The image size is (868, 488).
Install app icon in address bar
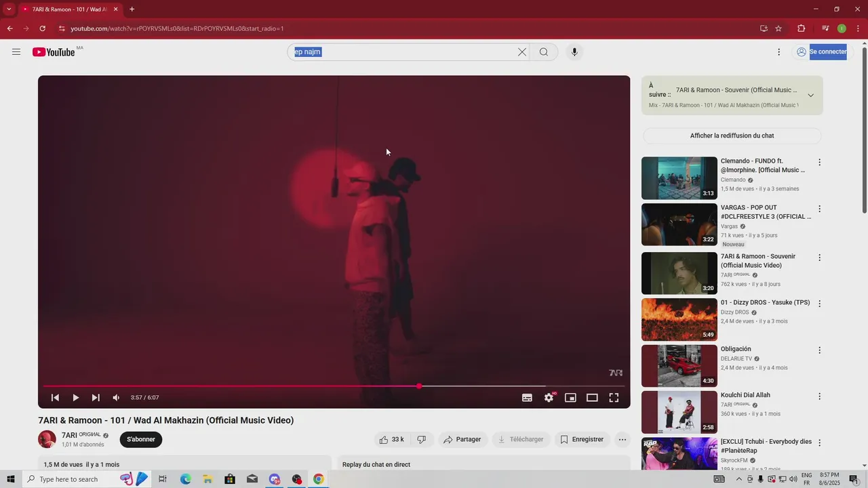pos(764,28)
